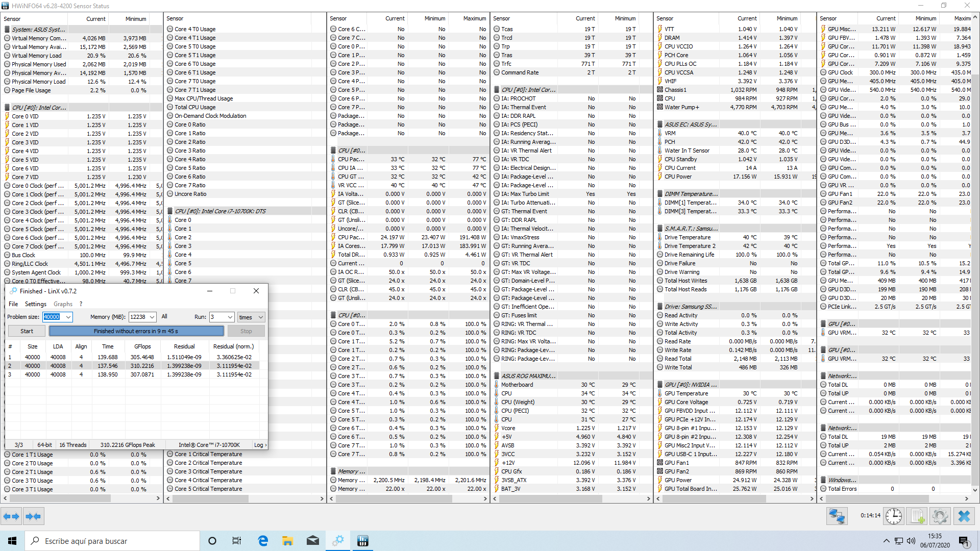This screenshot has width=980, height=551.
Task: Open the network remote monitoring icon
Action: coord(837,516)
